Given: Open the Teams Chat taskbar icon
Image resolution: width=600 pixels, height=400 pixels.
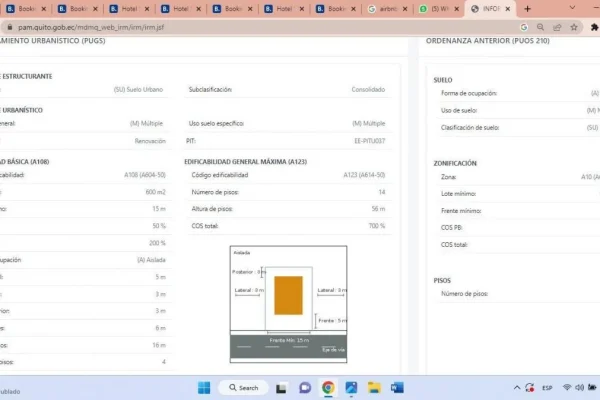Looking at the screenshot, I should [x=305, y=387].
